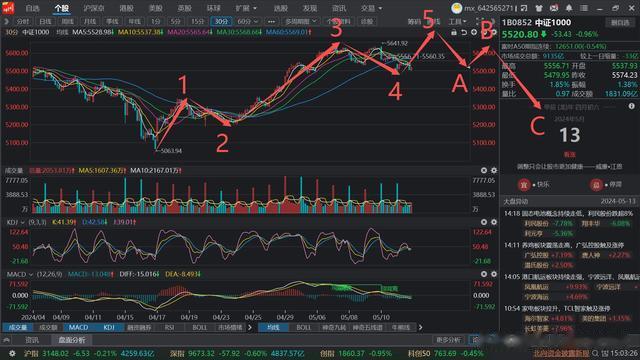Screen dimensions: 640x360
Task: Click the info icon beside the calendar
Action: [x=631, y=106]
